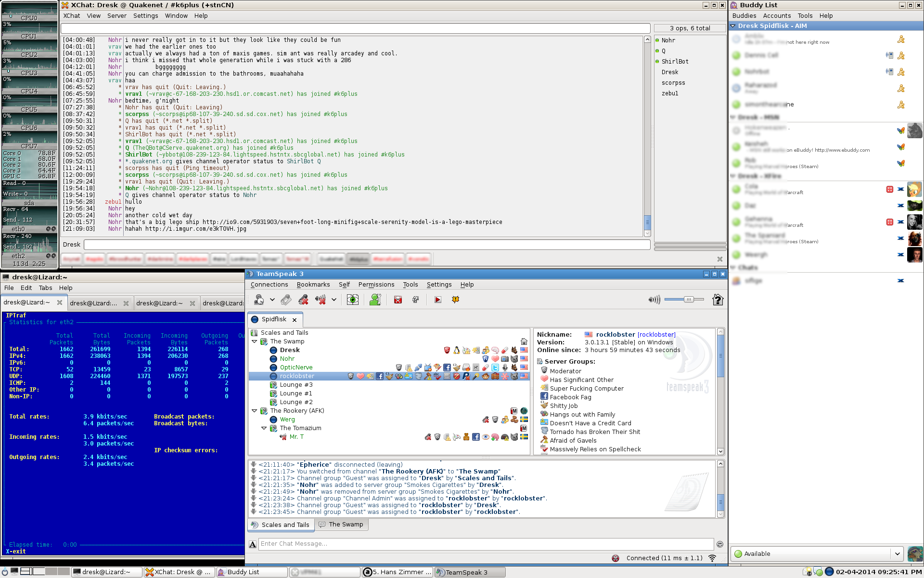Viewport: 924px width, 578px height.
Task: Open TeamSpeak 3 taskbar button
Action: coord(470,572)
